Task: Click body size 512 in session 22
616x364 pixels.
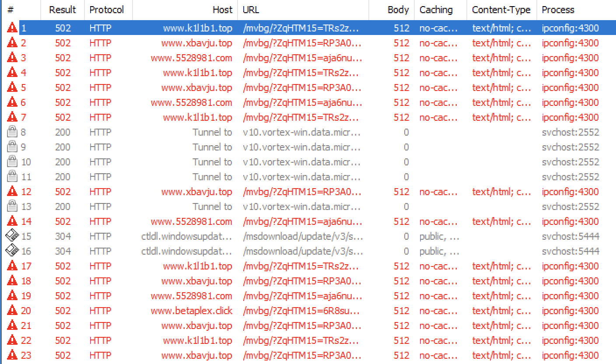Action: tap(401, 340)
